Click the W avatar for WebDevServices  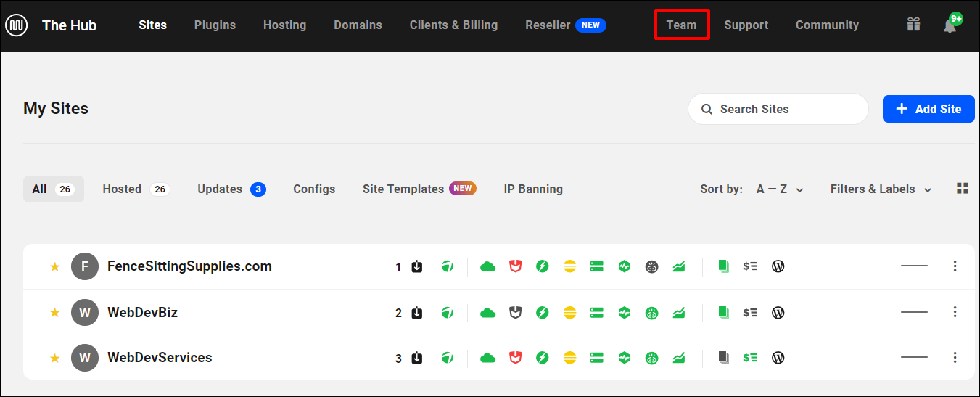pyautogui.click(x=85, y=358)
